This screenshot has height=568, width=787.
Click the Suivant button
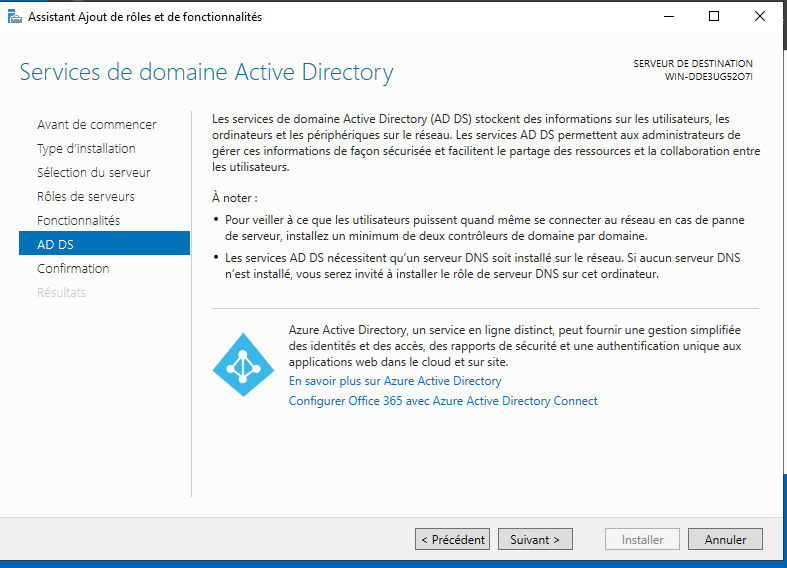coord(535,539)
